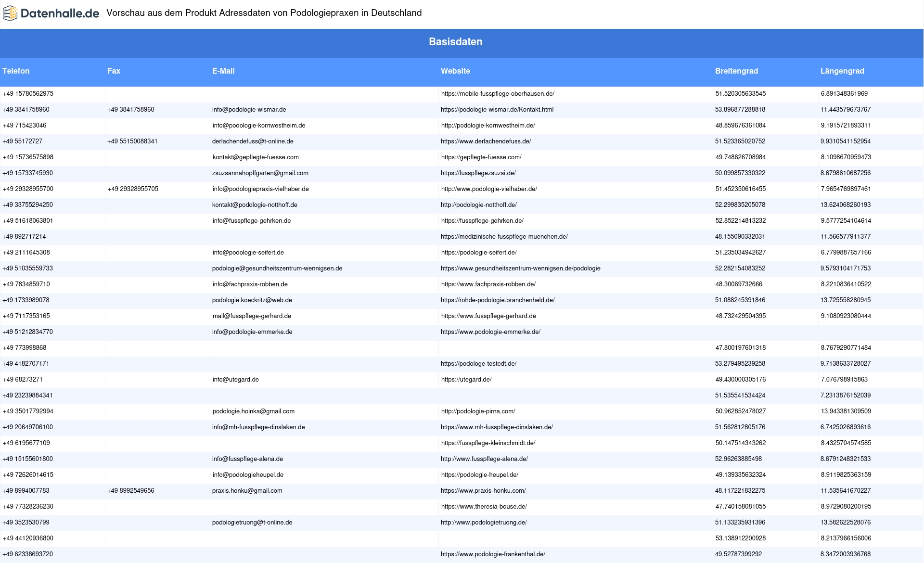Click email podologie.hoinka@gmail.com
Screen dimensions: 924x563
click(x=254, y=411)
